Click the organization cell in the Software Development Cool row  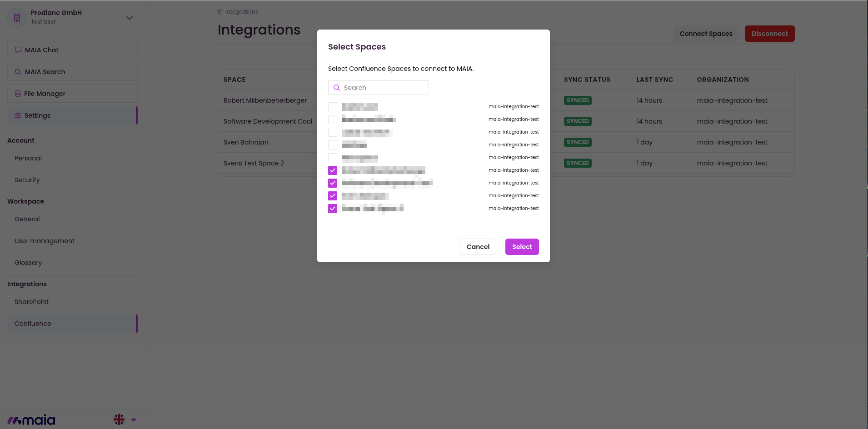(732, 121)
